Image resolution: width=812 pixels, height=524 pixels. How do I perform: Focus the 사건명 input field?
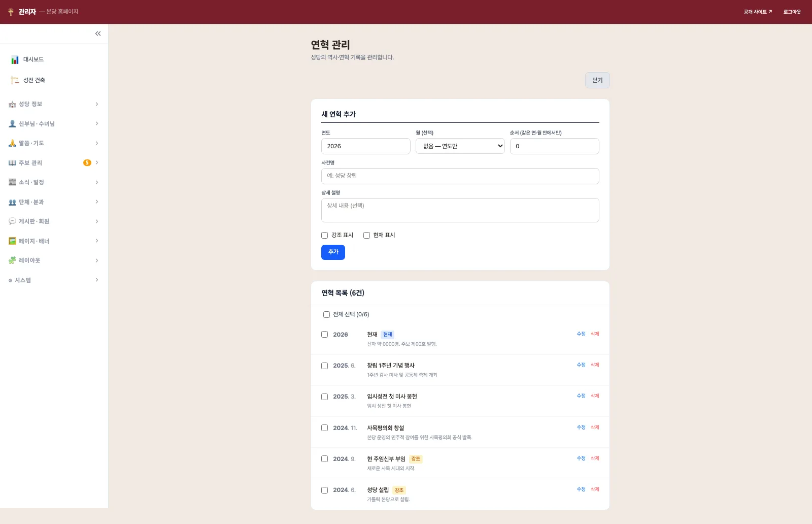coord(460,176)
